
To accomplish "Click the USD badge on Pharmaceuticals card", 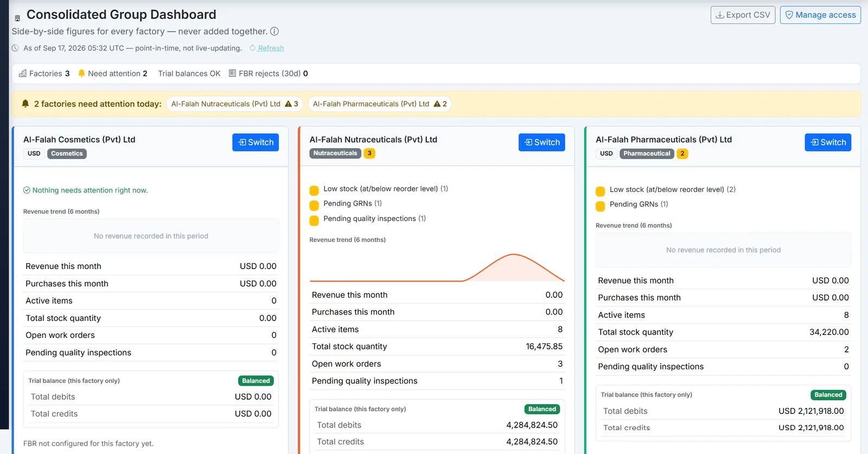I will click(x=607, y=154).
